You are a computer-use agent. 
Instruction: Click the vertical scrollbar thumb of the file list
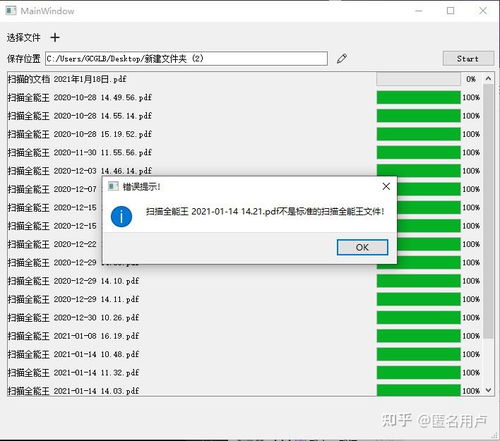[x=488, y=211]
